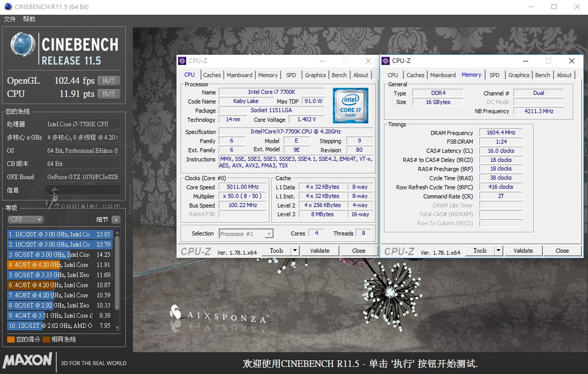
Task: Select ranking row 10 AMD 12C/12T
Action: (x=60, y=326)
